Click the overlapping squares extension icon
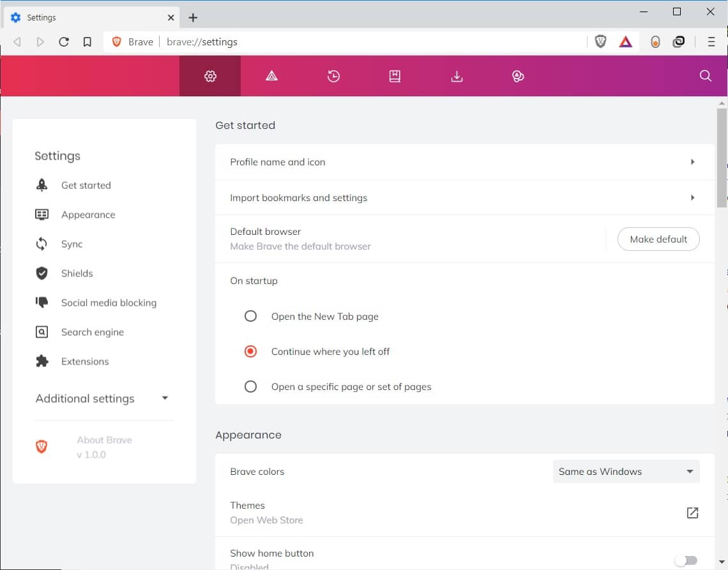Image resolution: width=728 pixels, height=570 pixels. pos(678,41)
